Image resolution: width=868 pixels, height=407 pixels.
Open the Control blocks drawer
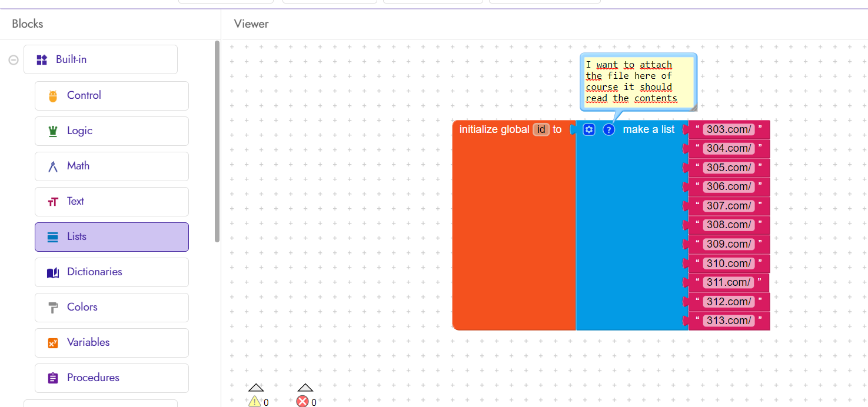(112, 95)
